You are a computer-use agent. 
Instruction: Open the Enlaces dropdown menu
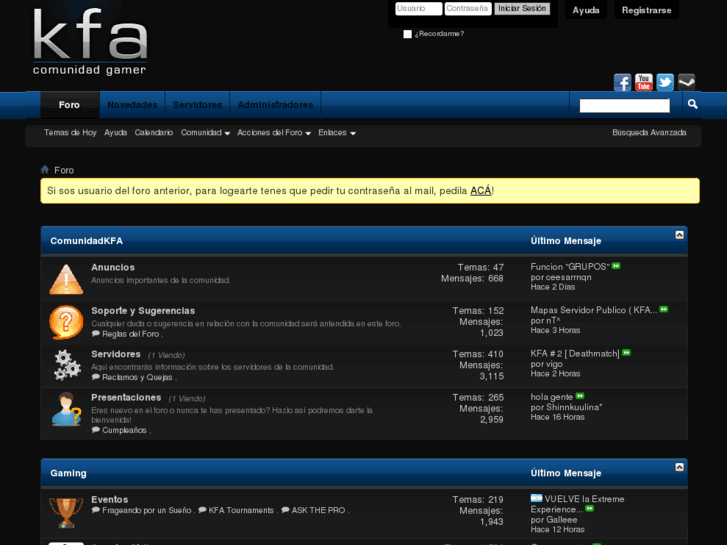tap(337, 133)
